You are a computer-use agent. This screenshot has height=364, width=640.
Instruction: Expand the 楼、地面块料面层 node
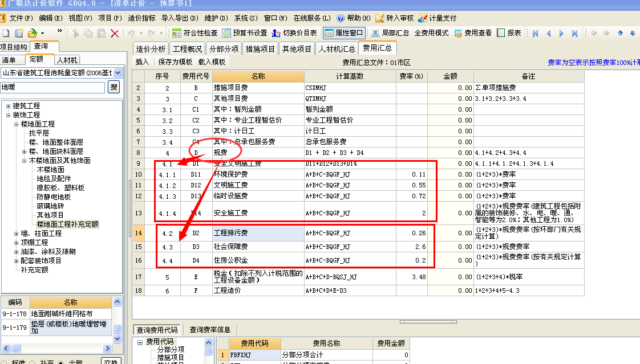click(25, 152)
